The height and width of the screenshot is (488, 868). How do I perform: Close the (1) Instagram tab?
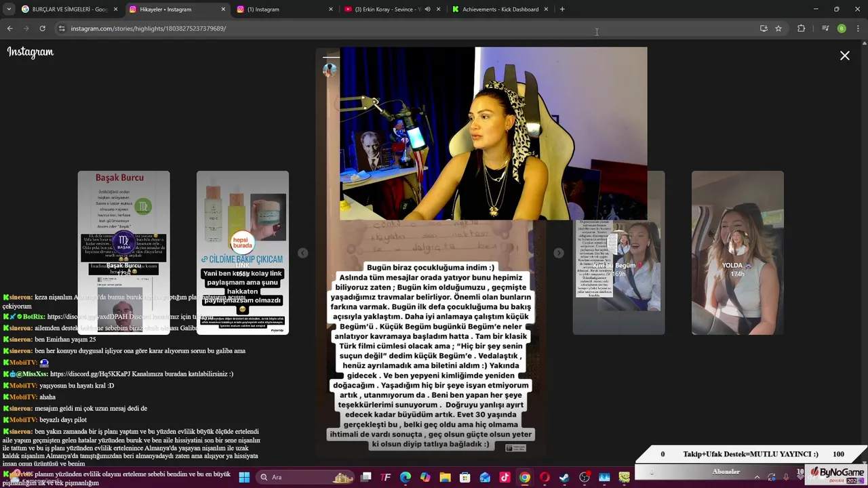click(x=331, y=9)
